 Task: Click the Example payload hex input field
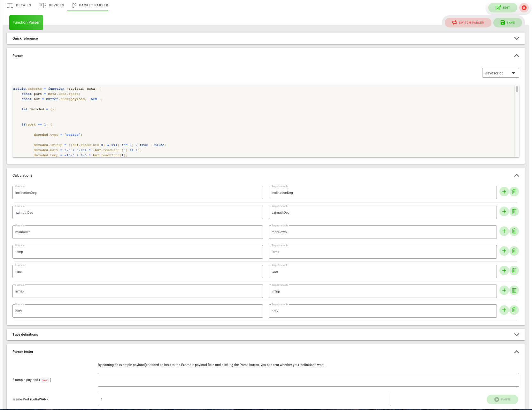coord(308,380)
